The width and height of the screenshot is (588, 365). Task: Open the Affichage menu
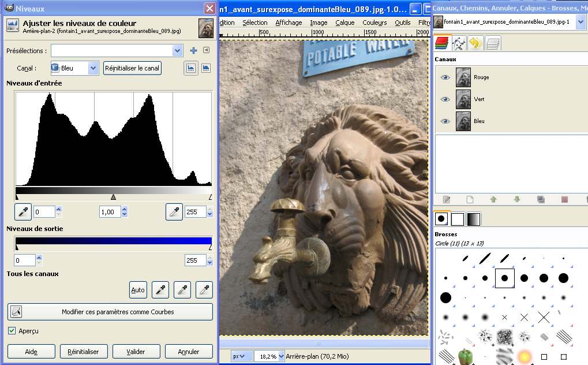(x=289, y=23)
